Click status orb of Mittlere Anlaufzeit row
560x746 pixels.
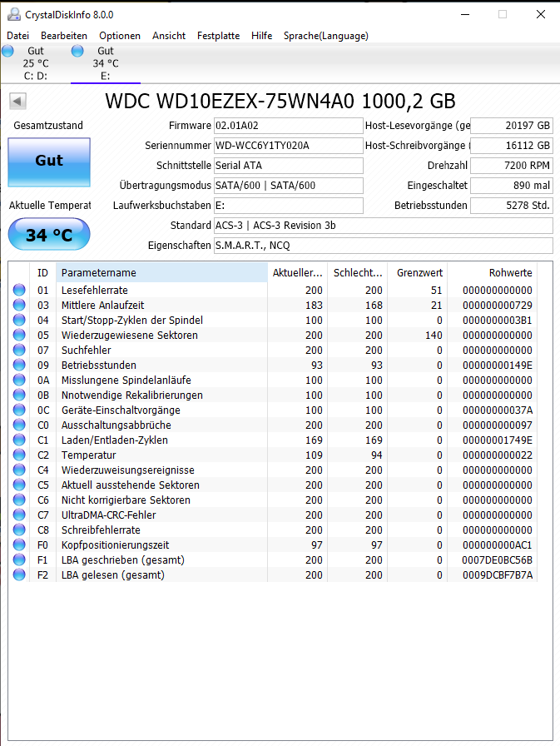coord(19,305)
